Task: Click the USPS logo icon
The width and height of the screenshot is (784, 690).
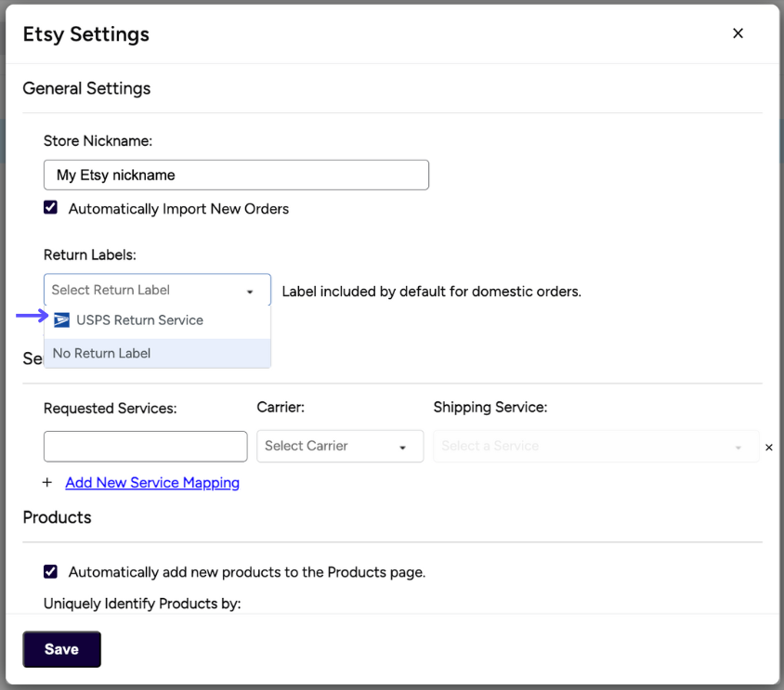Action: pos(61,320)
